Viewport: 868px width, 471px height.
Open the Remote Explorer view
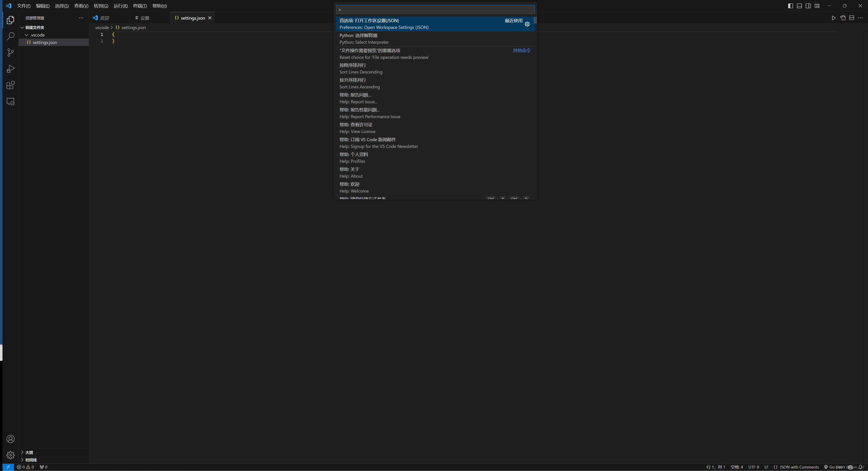(x=10, y=101)
